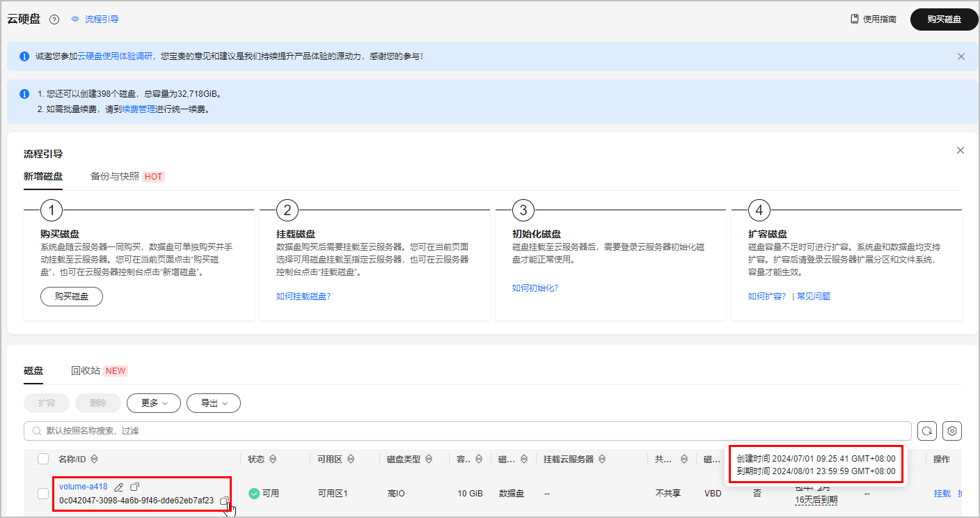This screenshot has width=980, height=518.
Task: Copy the disk ID using the copy icon
Action: [x=224, y=501]
